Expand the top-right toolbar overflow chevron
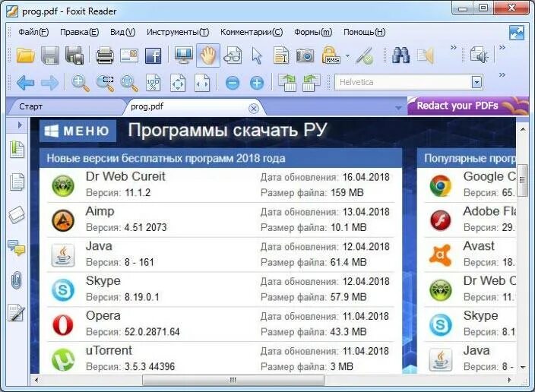This screenshot has width=535, height=392. pyautogui.click(x=502, y=47)
